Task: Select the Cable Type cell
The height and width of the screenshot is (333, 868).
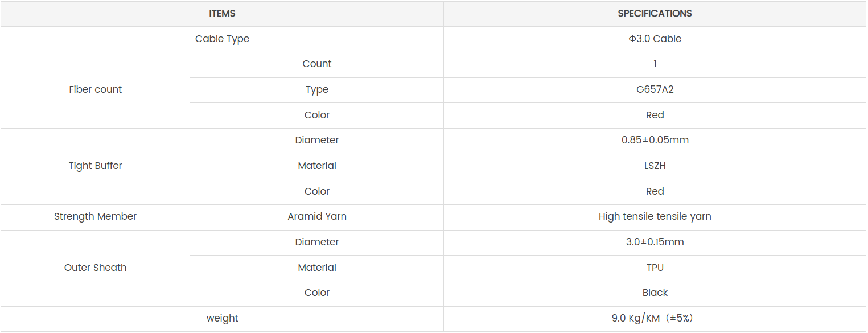Action: pyautogui.click(x=222, y=39)
